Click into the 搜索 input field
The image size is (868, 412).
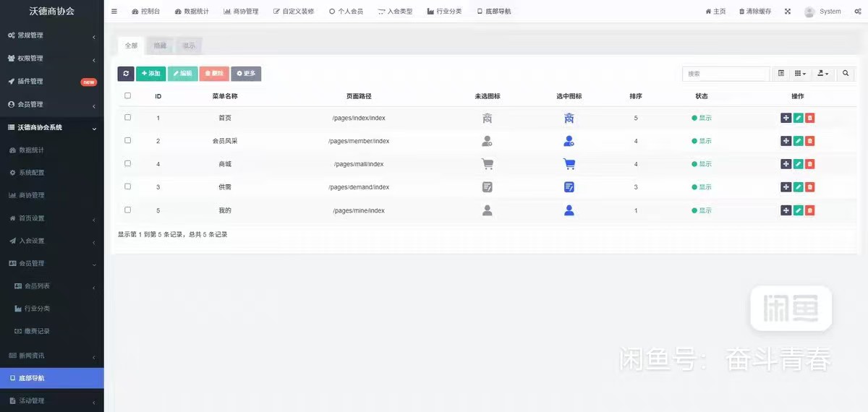[x=726, y=74]
